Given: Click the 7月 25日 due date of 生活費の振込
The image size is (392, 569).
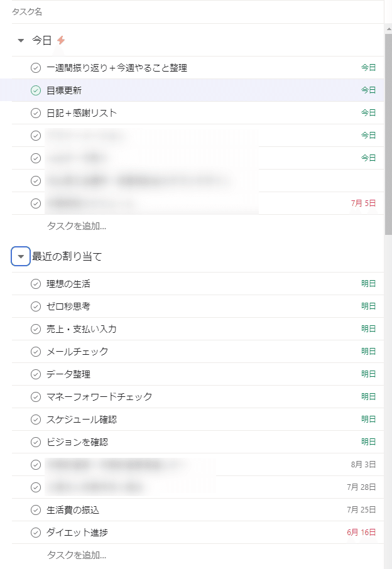Looking at the screenshot, I should [361, 510].
